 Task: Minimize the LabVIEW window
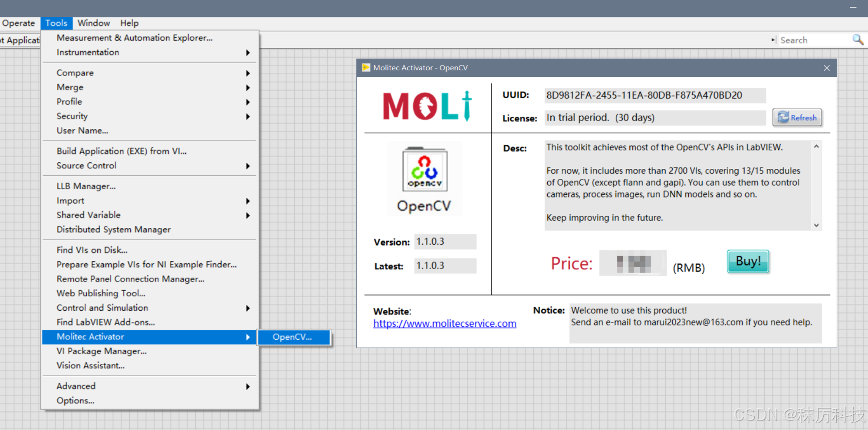853,7
